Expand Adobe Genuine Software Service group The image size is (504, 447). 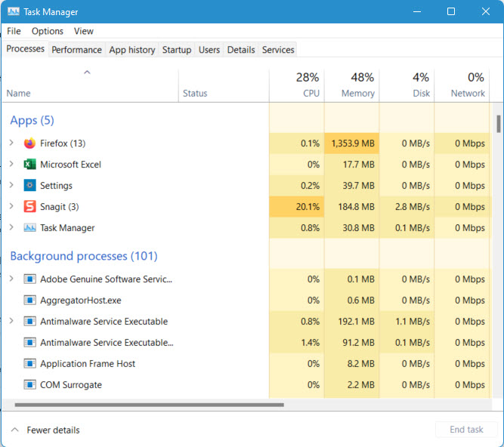pos(11,279)
